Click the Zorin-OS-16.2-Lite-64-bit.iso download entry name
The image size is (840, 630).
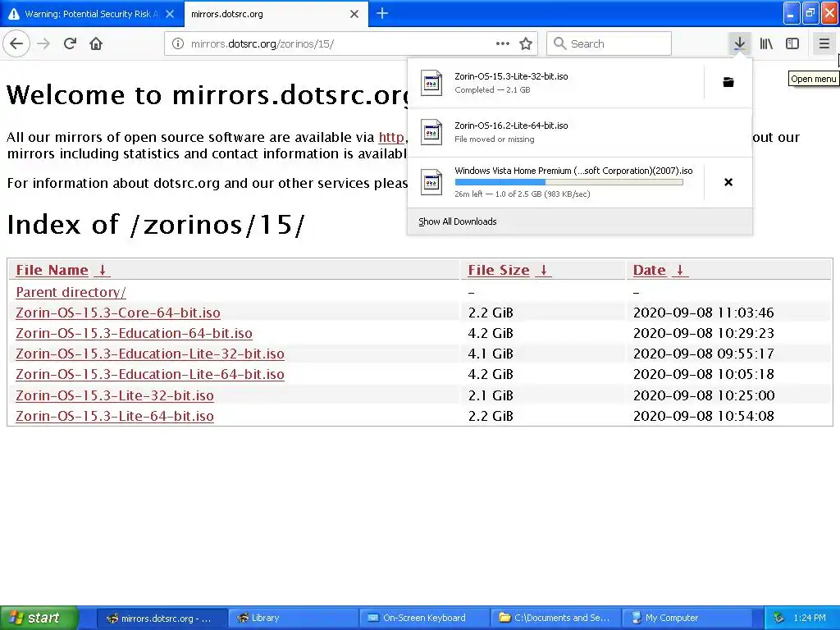point(511,126)
